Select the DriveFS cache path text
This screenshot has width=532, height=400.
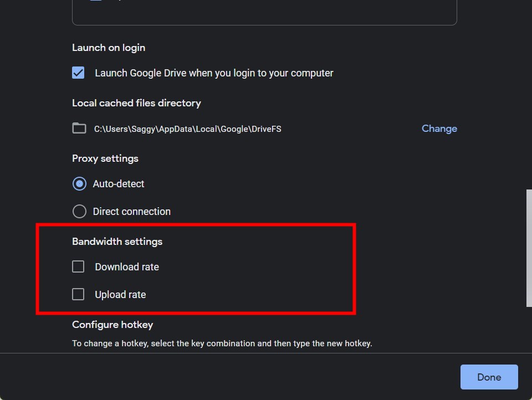187,129
